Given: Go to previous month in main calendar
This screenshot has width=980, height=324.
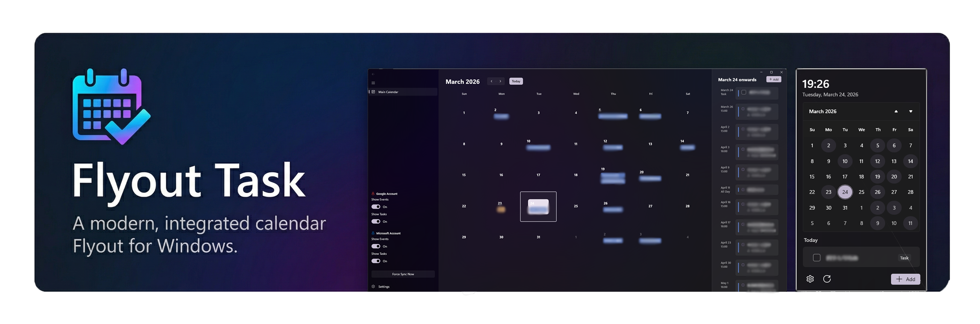Looking at the screenshot, I should point(492,81).
